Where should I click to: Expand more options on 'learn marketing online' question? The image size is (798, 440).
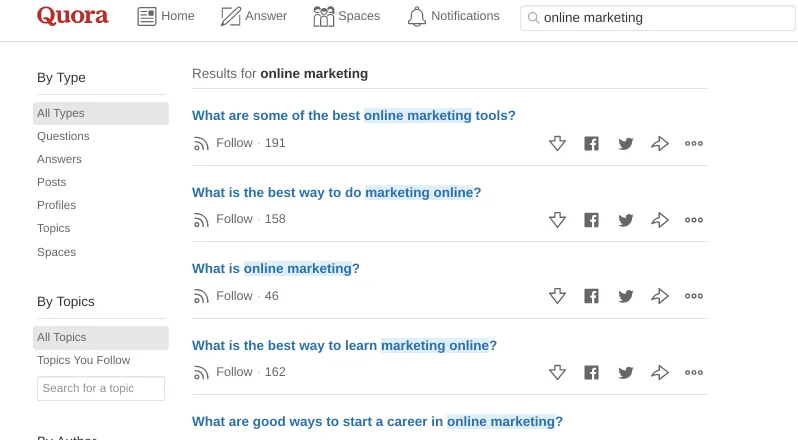[694, 373]
